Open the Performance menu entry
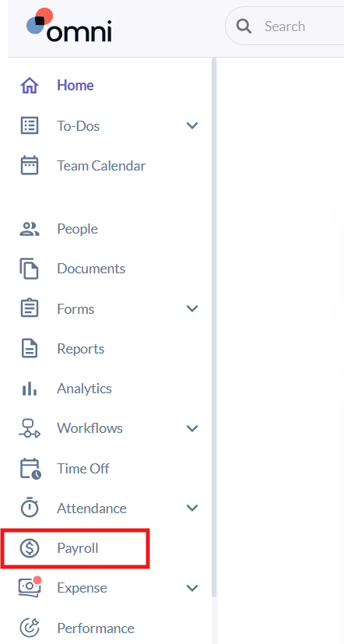Screen dimensions: 344x644 point(96,628)
